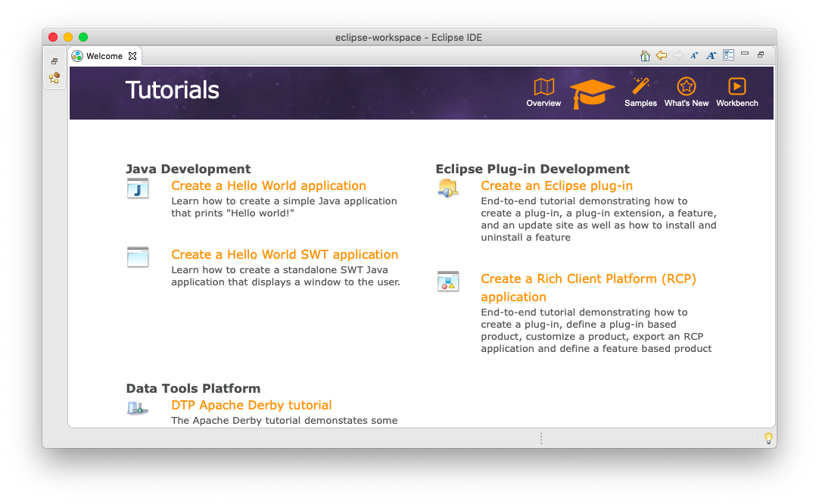Click the light bulb tip icon

(768, 438)
